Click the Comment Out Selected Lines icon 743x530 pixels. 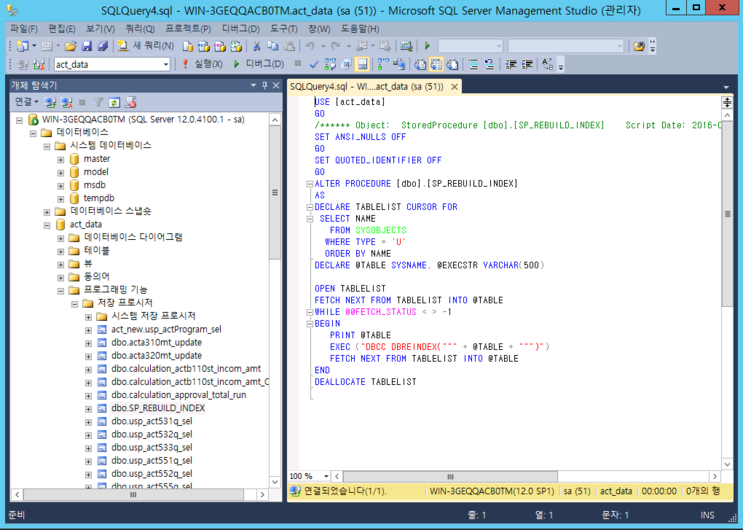click(x=473, y=64)
